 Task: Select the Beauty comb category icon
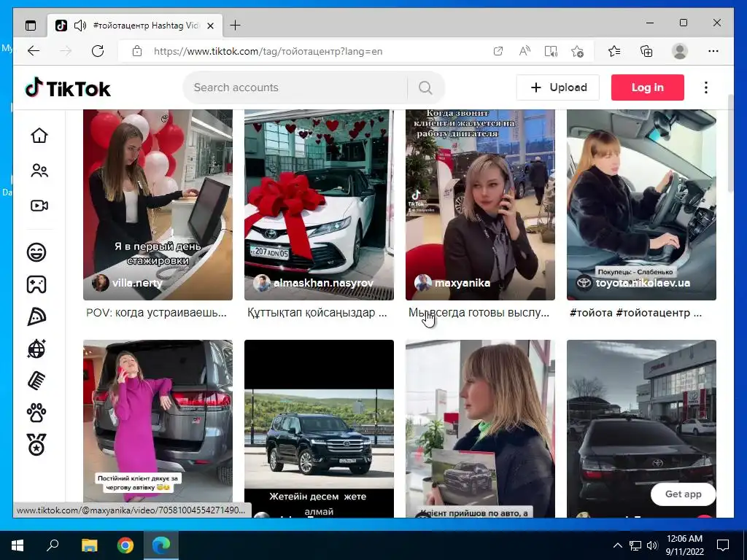coord(36,381)
